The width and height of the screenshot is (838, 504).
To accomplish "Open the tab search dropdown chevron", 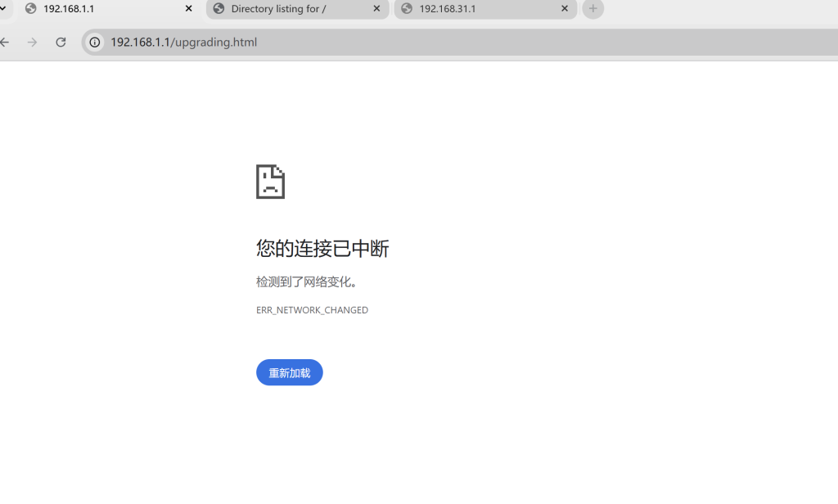I will 2,9.
